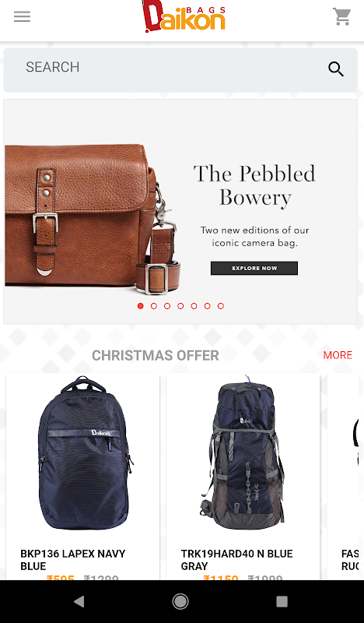Tap the Daikon Bags logo
The width and height of the screenshot is (364, 623).
[184, 16]
